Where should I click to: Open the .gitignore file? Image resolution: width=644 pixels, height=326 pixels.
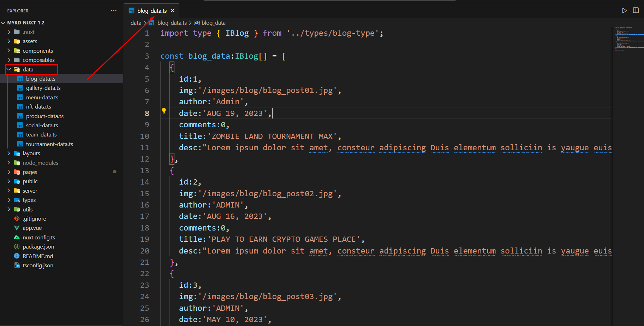(34, 219)
